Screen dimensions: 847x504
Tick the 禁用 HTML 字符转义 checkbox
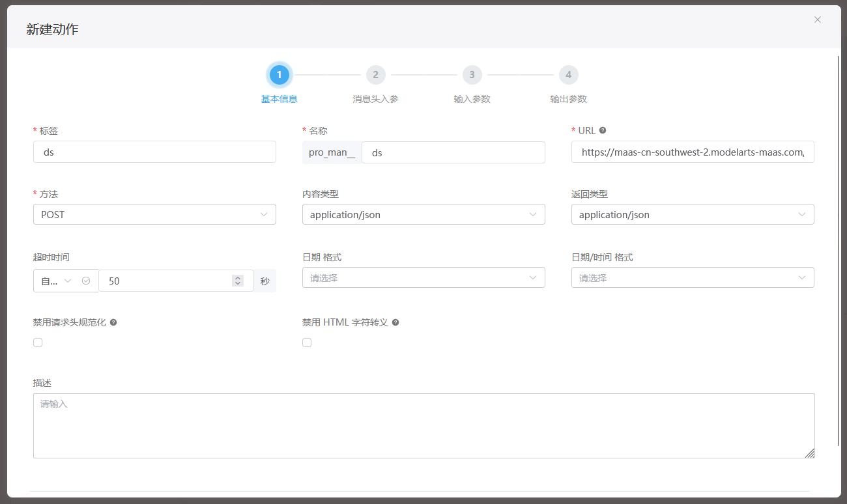[307, 343]
